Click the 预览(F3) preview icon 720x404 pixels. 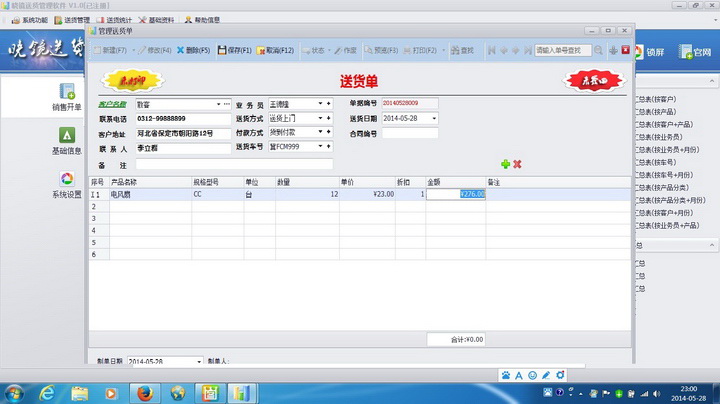coord(368,50)
